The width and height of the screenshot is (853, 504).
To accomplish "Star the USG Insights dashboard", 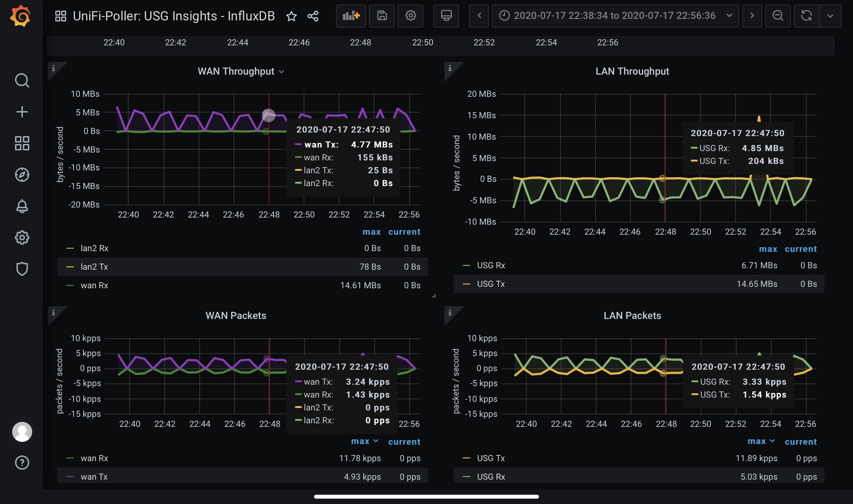I will point(292,16).
